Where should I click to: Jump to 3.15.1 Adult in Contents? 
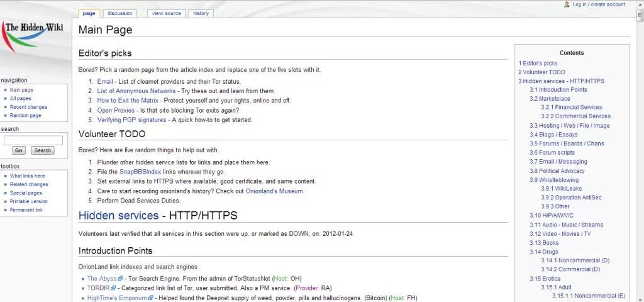[556, 287]
